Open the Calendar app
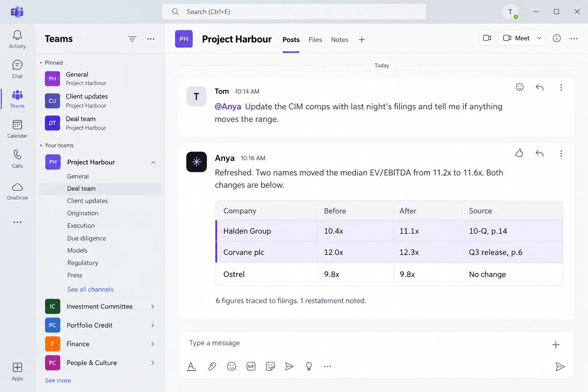588x392 pixels. (x=17, y=129)
